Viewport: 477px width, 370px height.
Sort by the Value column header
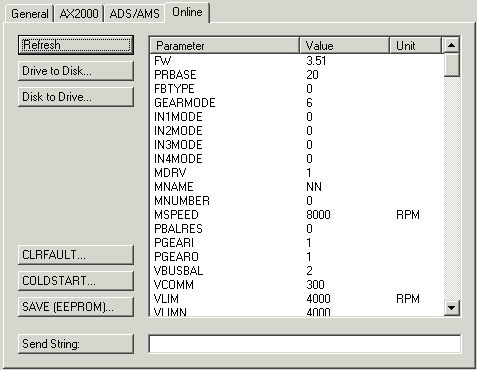tap(344, 45)
